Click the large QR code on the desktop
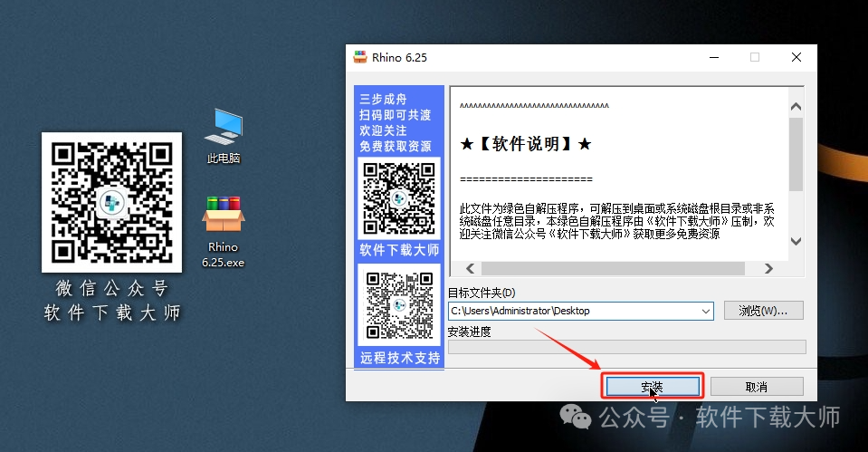This screenshot has width=868, height=452. 112,202
